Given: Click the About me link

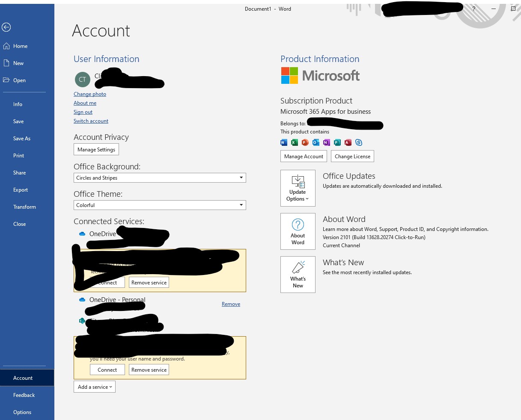Looking at the screenshot, I should coord(85,103).
